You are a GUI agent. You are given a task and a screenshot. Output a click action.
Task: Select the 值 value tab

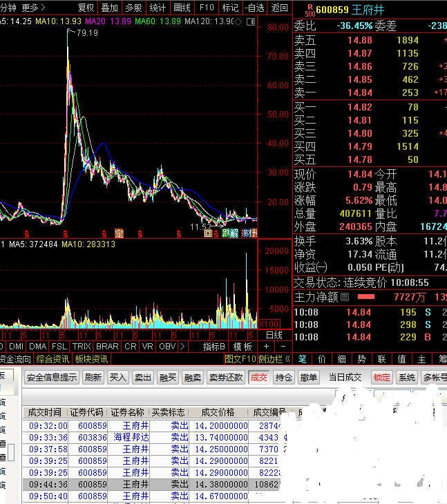click(401, 359)
